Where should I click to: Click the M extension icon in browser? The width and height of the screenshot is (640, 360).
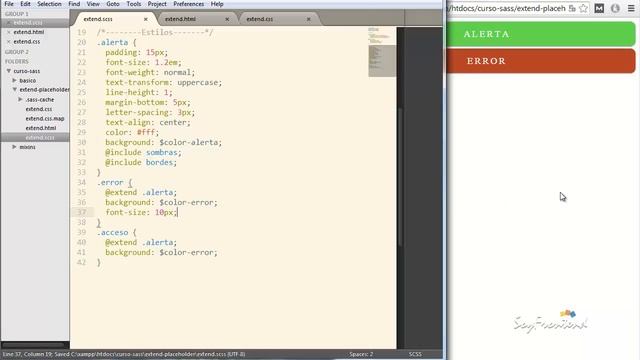tap(599, 9)
